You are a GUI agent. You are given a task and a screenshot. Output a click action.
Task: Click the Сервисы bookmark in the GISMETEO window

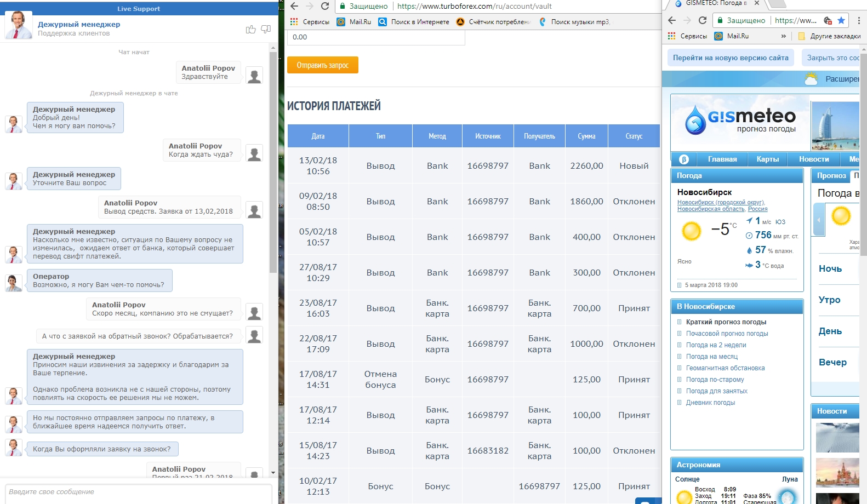click(688, 36)
